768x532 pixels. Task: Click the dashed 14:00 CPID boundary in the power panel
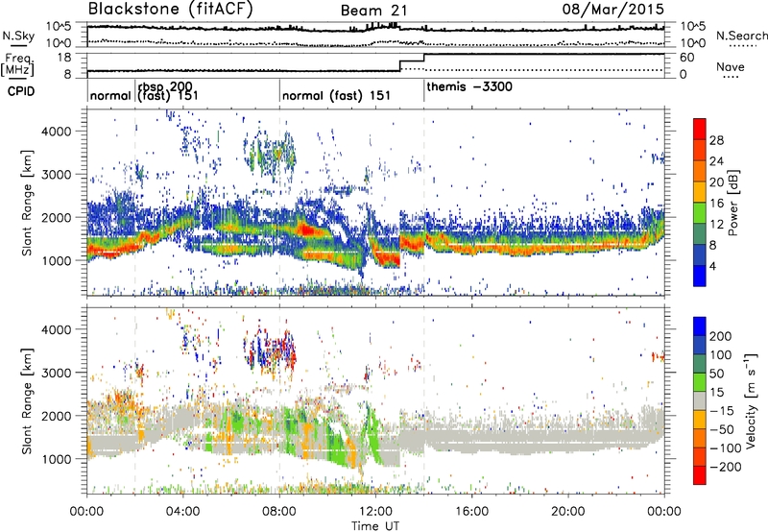[424, 202]
